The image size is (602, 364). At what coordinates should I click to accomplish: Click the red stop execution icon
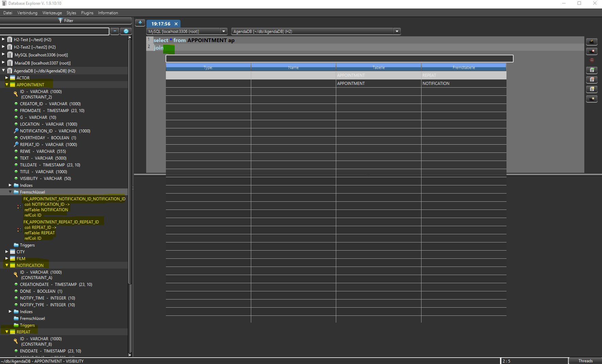point(592,60)
